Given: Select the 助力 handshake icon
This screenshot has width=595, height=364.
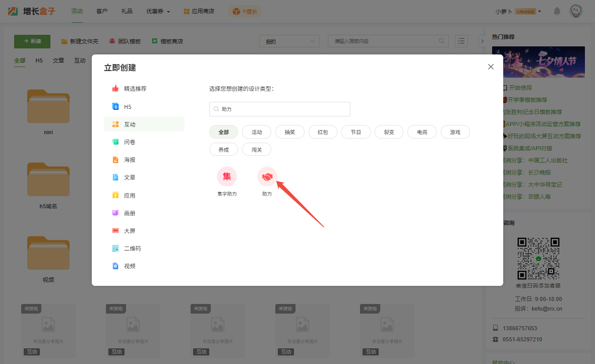Looking at the screenshot, I should [x=267, y=176].
